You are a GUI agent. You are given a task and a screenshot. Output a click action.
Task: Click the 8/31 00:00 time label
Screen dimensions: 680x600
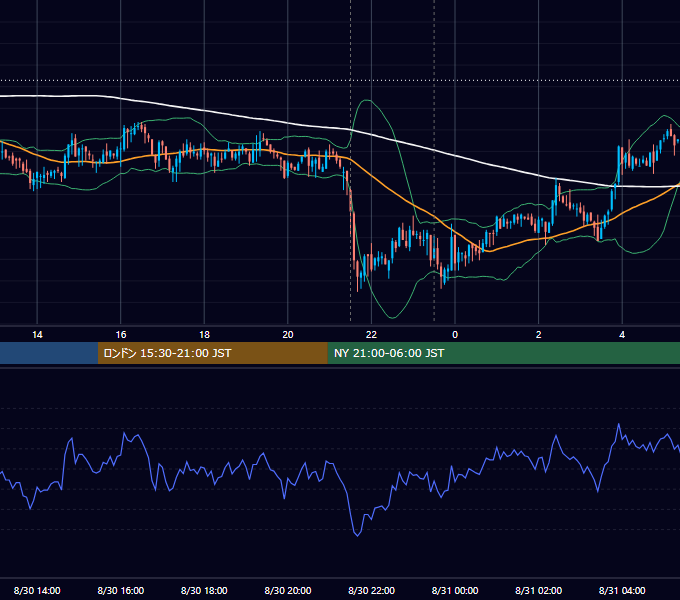coord(455,590)
